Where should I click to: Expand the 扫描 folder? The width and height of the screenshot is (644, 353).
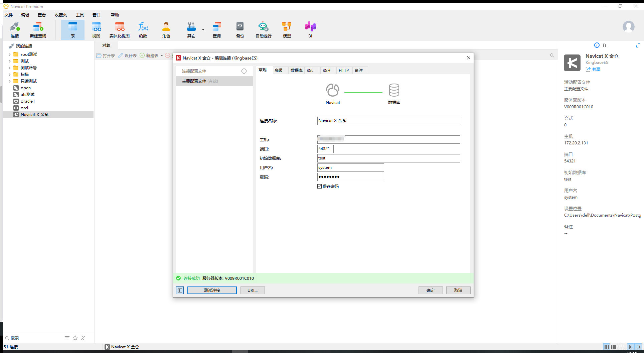pyautogui.click(x=9, y=75)
